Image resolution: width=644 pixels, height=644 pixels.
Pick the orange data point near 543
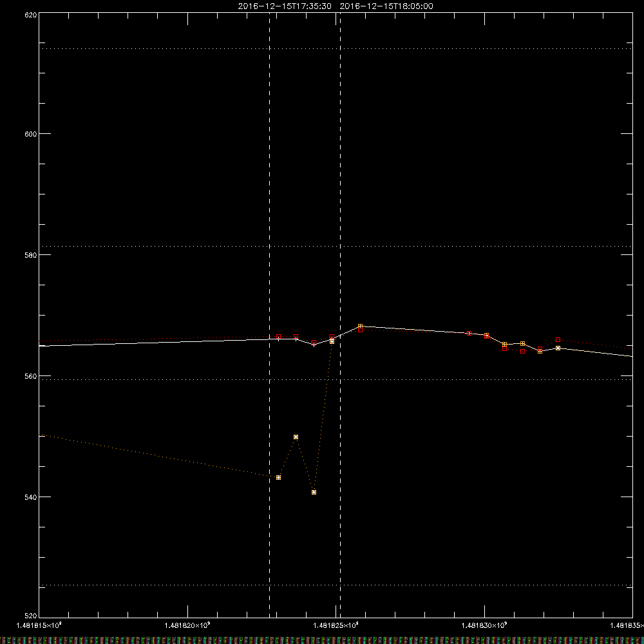click(x=278, y=478)
